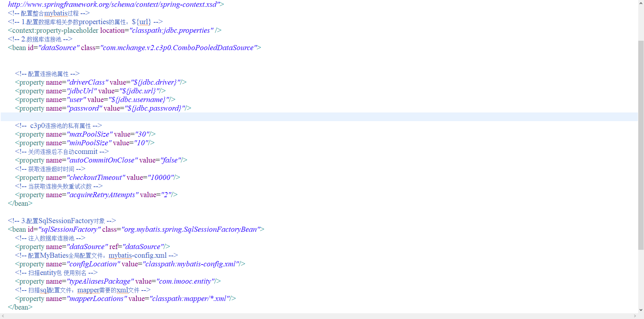The image size is (644, 319).
Task: Click the "${jdbc.username}" value
Action: 139,100
